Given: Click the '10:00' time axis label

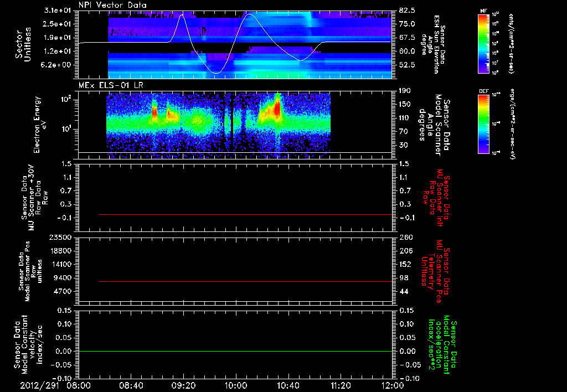Looking at the screenshot, I should [x=236, y=385].
